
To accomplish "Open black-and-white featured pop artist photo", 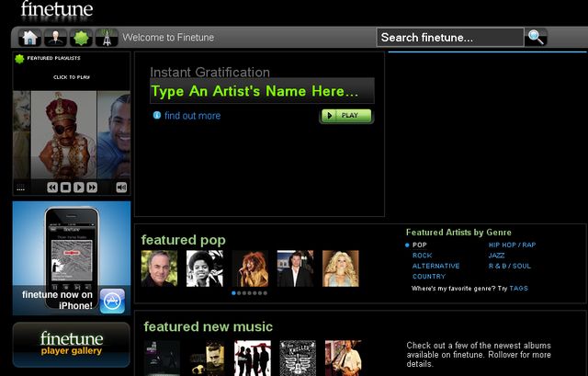I will tap(205, 268).
